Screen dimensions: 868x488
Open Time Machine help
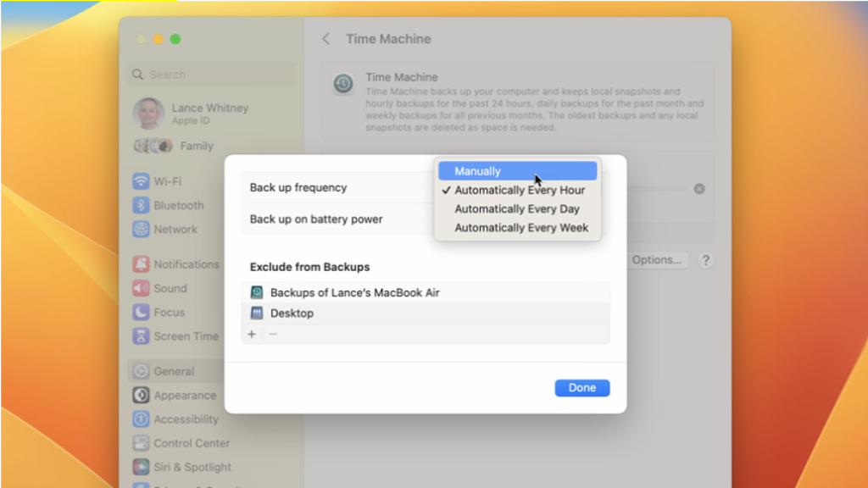coord(706,260)
